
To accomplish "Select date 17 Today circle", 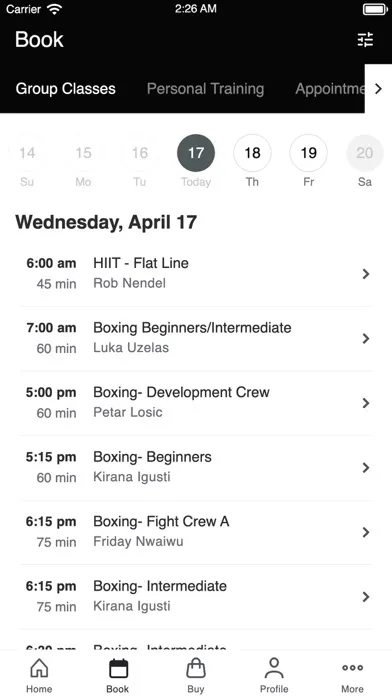I will (x=196, y=153).
